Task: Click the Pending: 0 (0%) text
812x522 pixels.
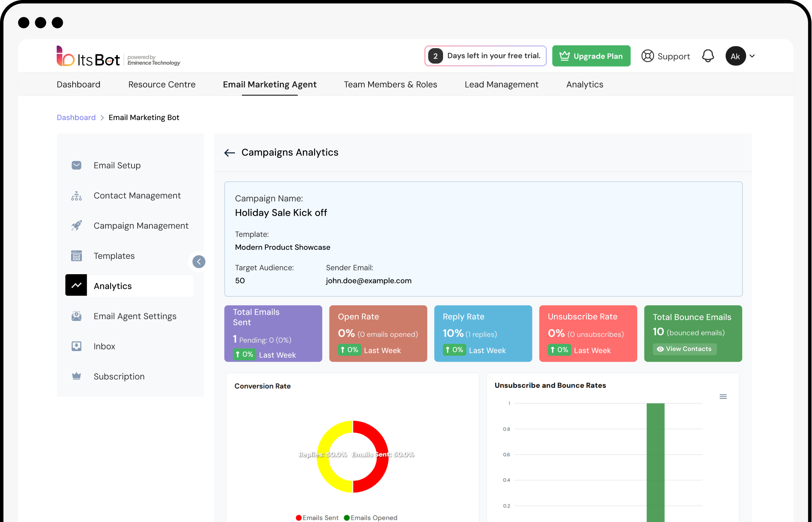Action: (x=265, y=340)
